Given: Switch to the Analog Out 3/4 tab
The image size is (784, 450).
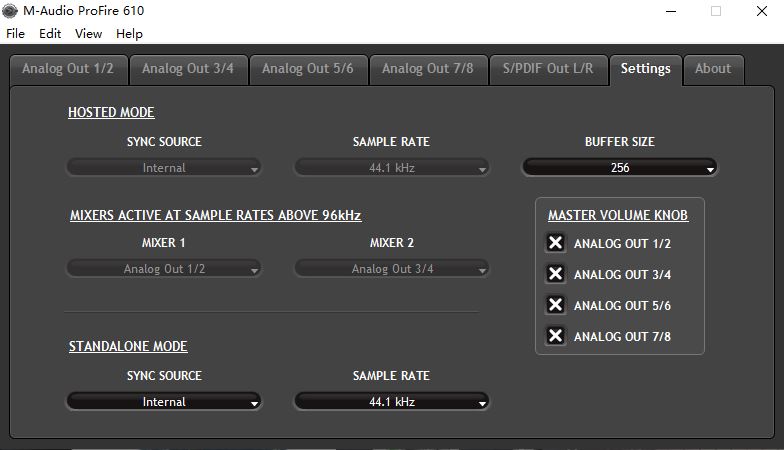Looking at the screenshot, I should point(188,70).
